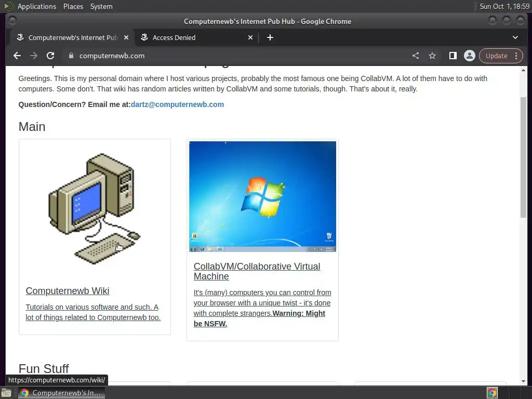Open the Computernewb Wiki heading link

click(x=68, y=291)
